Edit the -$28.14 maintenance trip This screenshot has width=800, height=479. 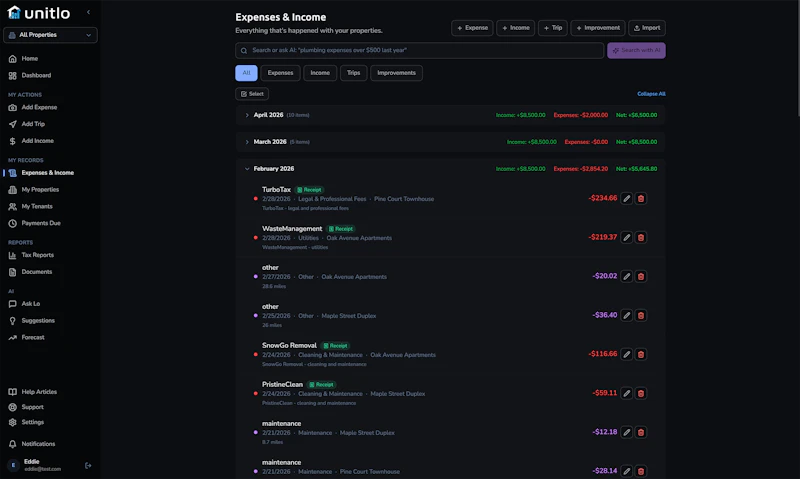point(627,471)
